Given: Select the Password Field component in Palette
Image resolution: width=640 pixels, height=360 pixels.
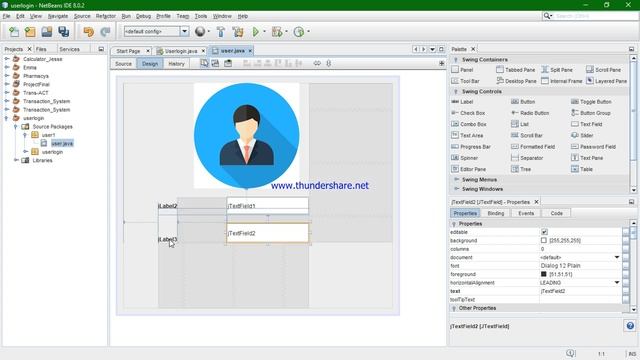Looking at the screenshot, I should tap(593, 147).
